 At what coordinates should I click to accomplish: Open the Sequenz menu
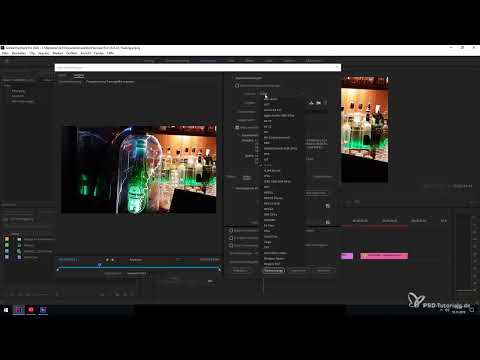tap(44, 53)
